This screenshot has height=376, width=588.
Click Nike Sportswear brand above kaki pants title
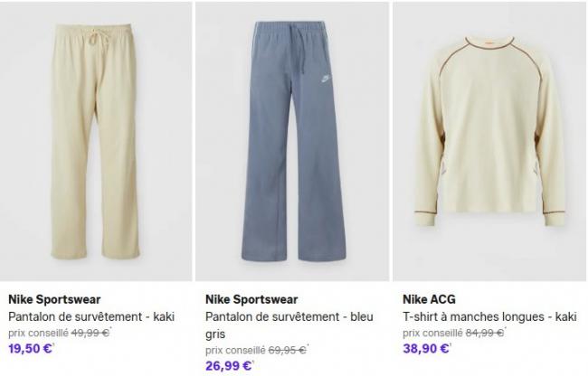(54, 300)
